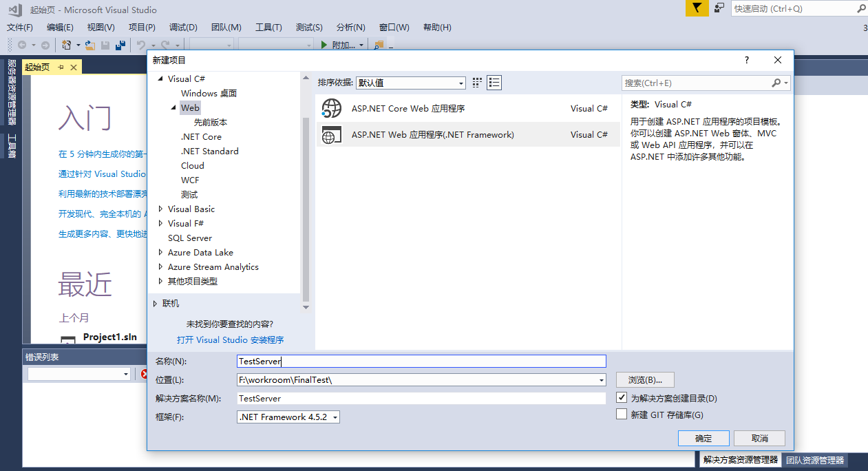Click the undo toolbar icon

coord(140,45)
